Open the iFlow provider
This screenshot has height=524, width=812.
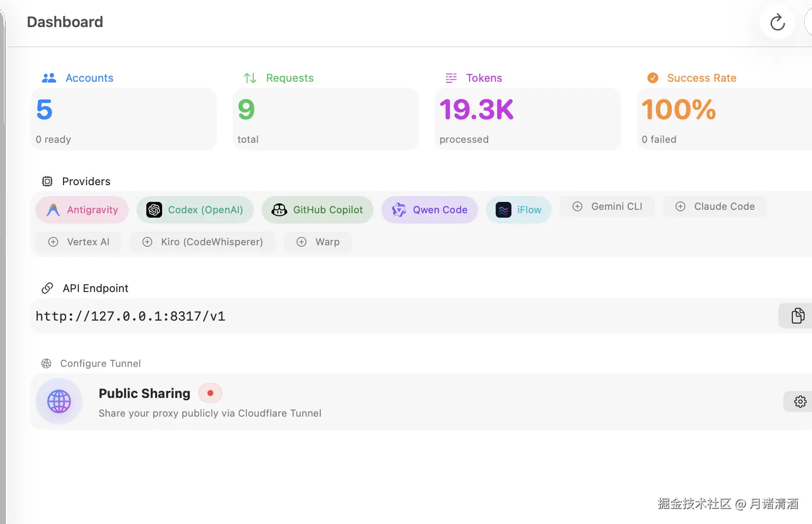[x=519, y=210]
